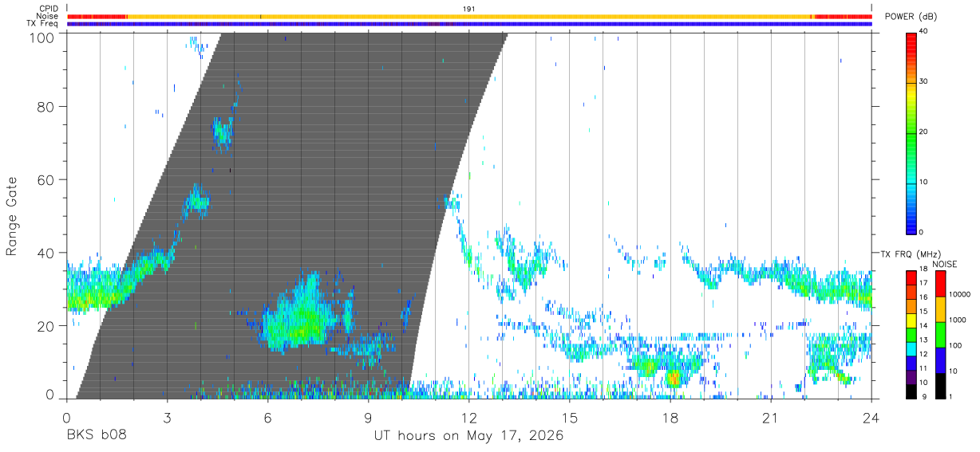
Task: Click the TX Freq blue status strip
Action: [469, 24]
